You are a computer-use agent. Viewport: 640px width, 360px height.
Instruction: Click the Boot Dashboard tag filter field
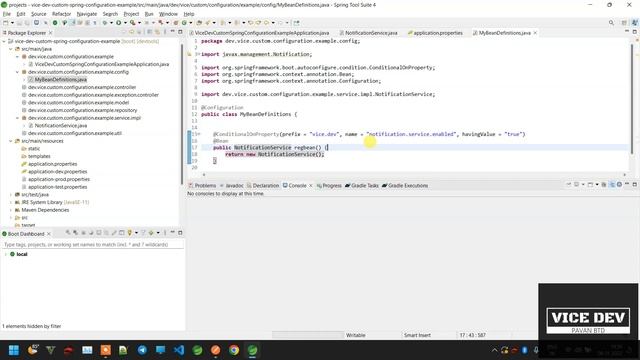[93, 244]
